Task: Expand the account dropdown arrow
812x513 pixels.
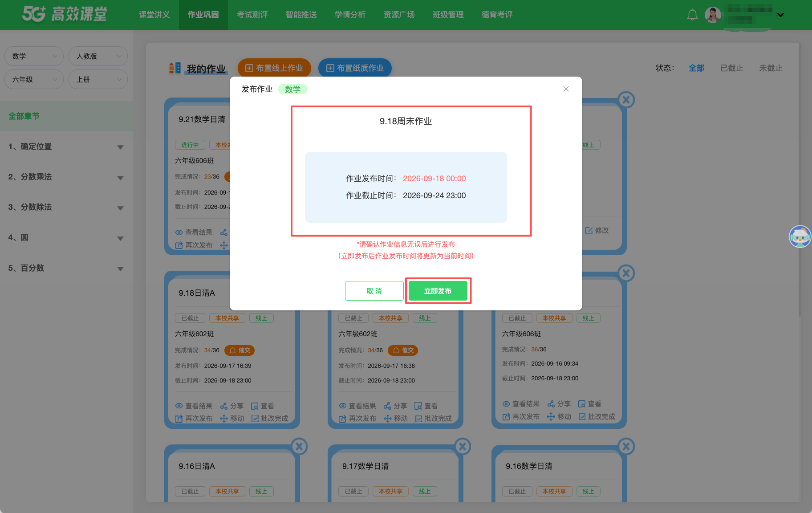Action: pos(780,15)
